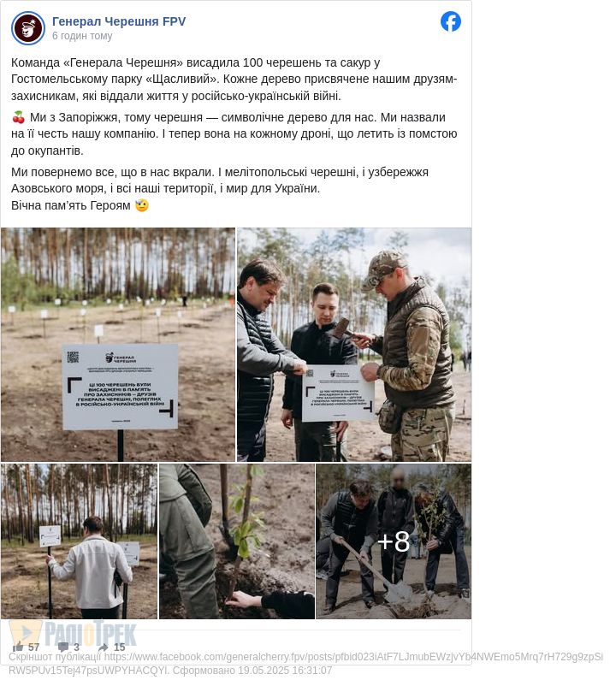Open the sapling planting close-up photo
The height and width of the screenshot is (686, 616).
(237, 541)
